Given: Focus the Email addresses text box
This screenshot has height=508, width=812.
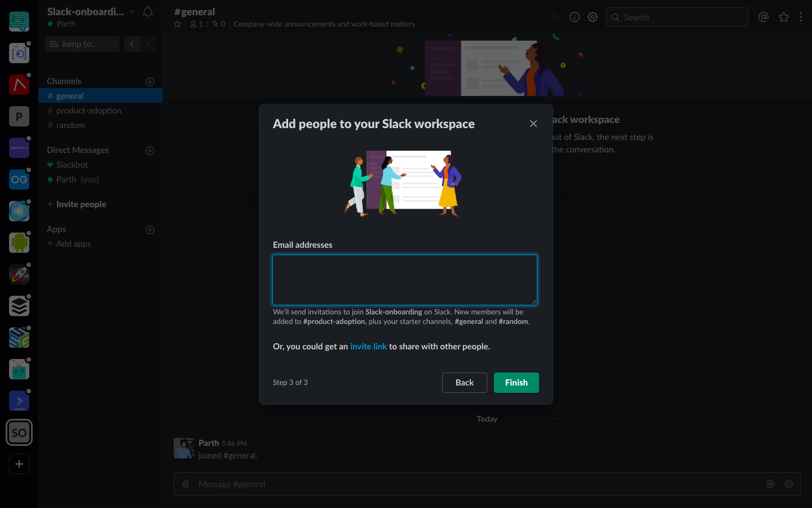Looking at the screenshot, I should 405,280.
